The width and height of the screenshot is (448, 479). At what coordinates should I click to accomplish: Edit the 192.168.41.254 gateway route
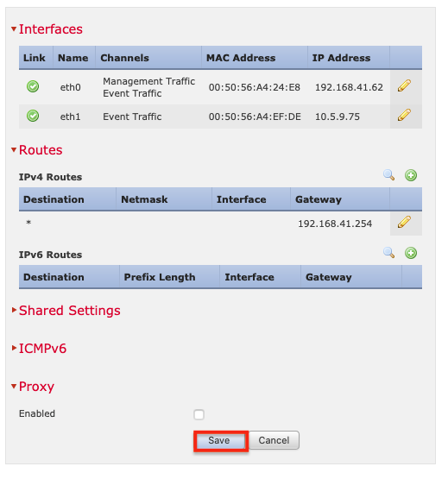click(x=404, y=222)
